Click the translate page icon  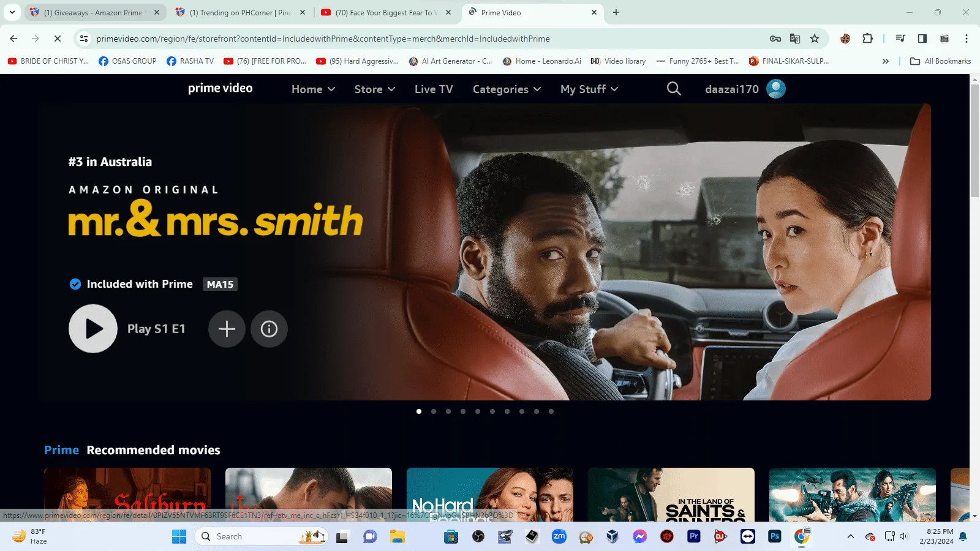coord(795,39)
